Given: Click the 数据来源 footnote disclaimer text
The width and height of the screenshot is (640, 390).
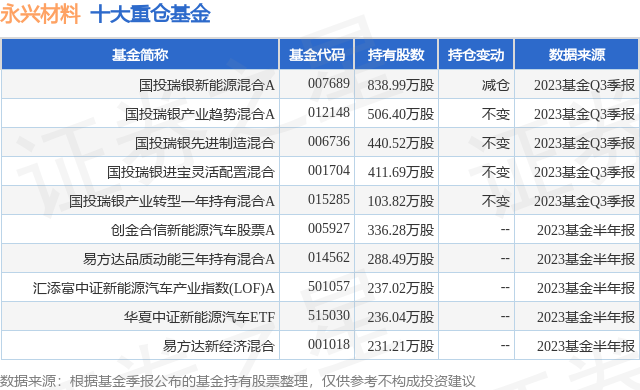Looking at the screenshot, I should click(x=238, y=381).
